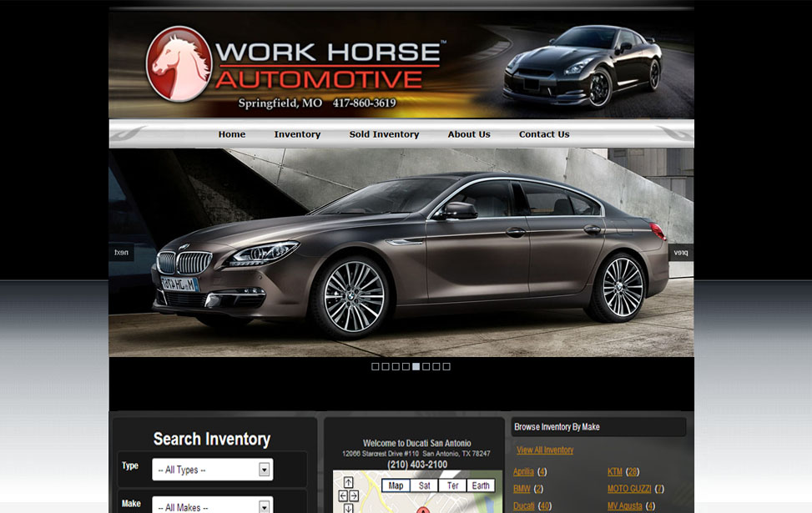Click the slideshow prev button

[x=681, y=253]
